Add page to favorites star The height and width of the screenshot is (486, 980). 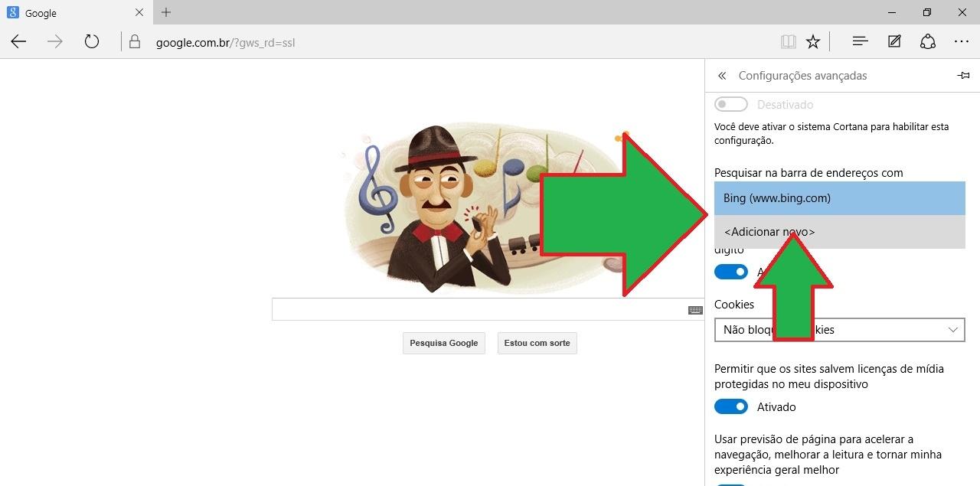tap(813, 42)
